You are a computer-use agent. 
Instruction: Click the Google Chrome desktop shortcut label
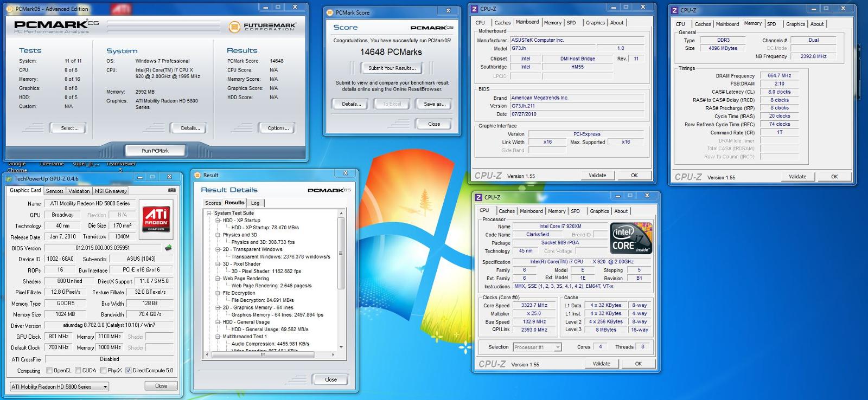[x=17, y=166]
